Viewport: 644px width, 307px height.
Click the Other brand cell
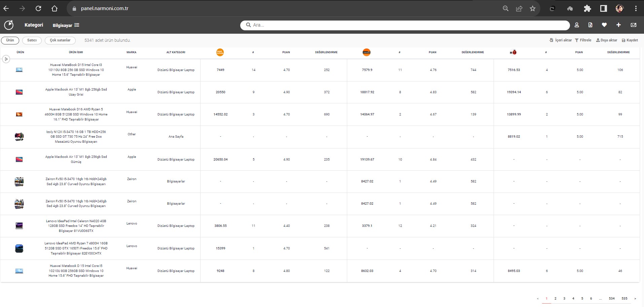coord(132,134)
